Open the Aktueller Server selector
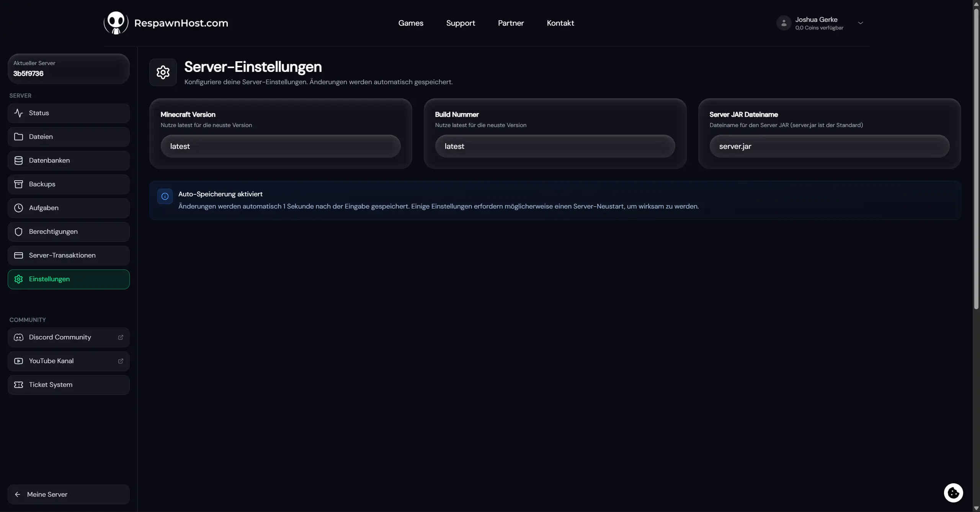The width and height of the screenshot is (980, 512). point(69,68)
